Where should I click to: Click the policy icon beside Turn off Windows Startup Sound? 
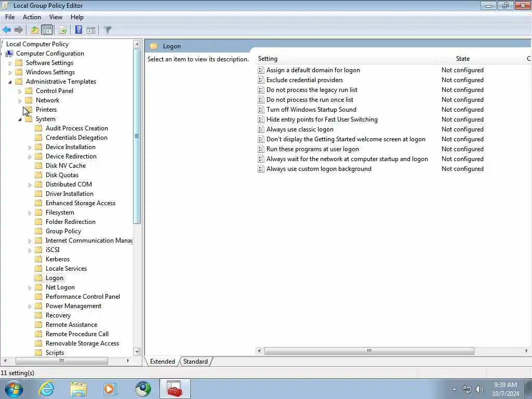(261, 110)
